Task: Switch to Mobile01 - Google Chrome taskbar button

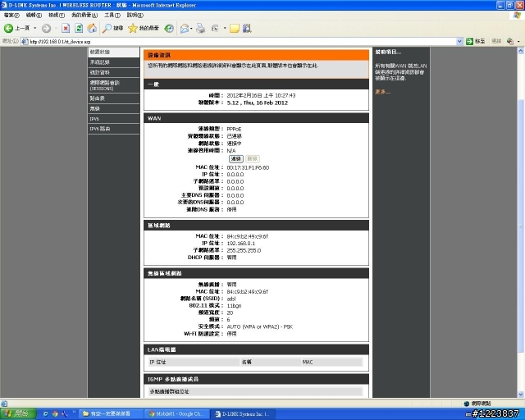Action: coord(176,414)
